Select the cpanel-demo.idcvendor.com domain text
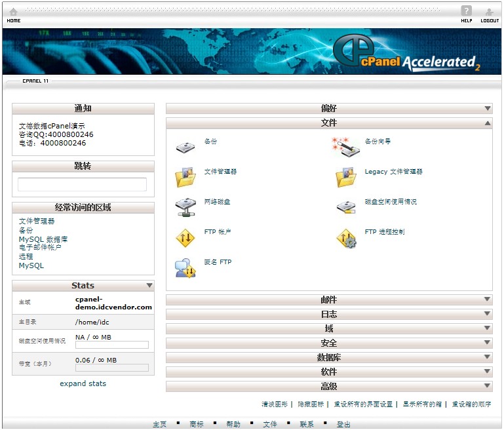Viewport: 504px width, 430px height. pyautogui.click(x=113, y=303)
